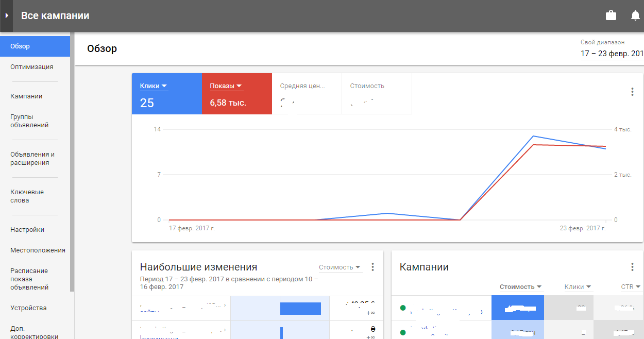Screen dimensions: 644x339
Task: Open Наибольшие изменения card options menu
Action: pyautogui.click(x=373, y=267)
